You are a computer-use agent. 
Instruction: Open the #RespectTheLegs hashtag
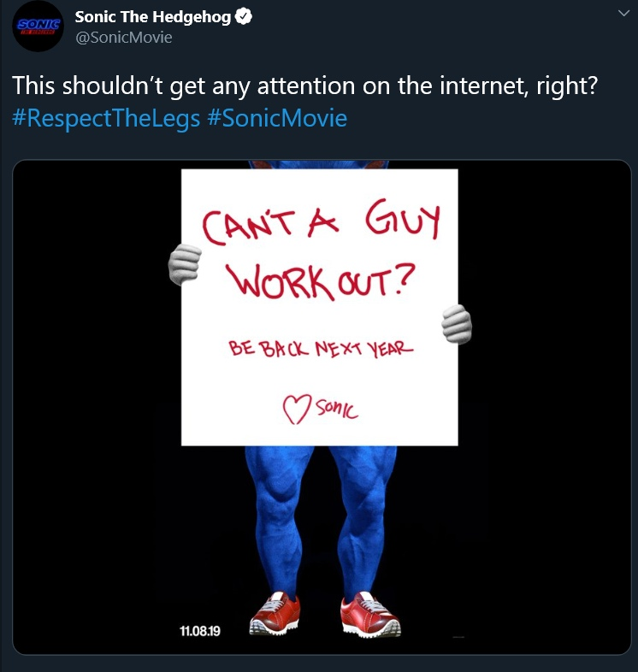107,117
